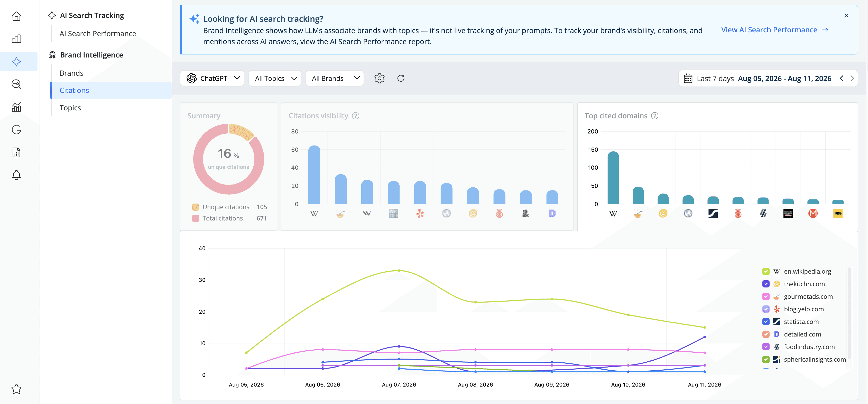Screen dimensions: 868x404
Task: Click AI Search Tracking section heading
Action: tap(92, 15)
